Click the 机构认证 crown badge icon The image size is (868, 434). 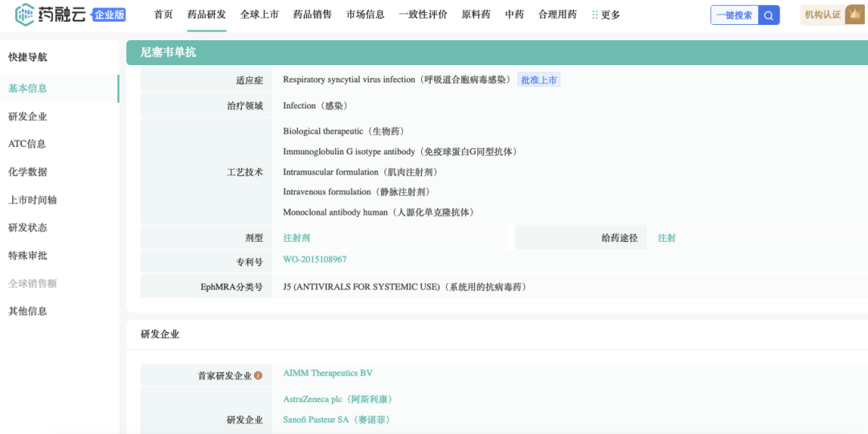pos(854,14)
